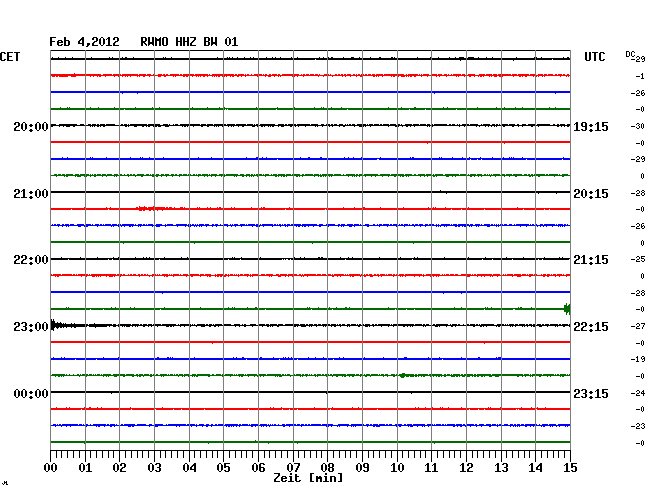Click the "DC" column header

(630, 54)
